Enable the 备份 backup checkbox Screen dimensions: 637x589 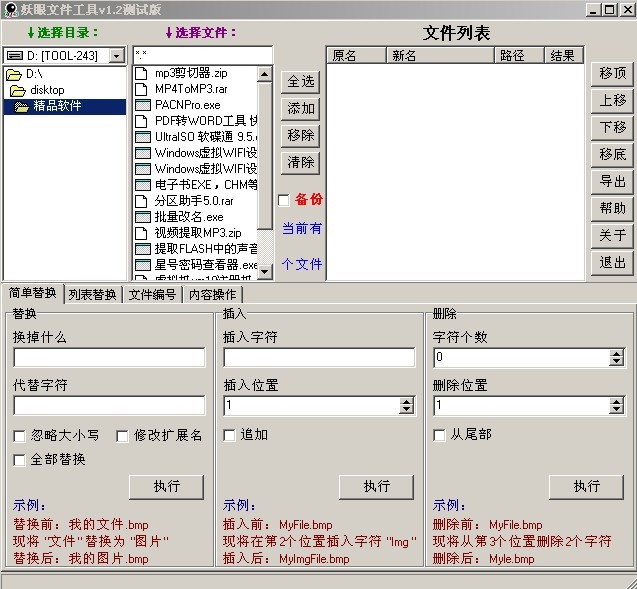[x=284, y=200]
